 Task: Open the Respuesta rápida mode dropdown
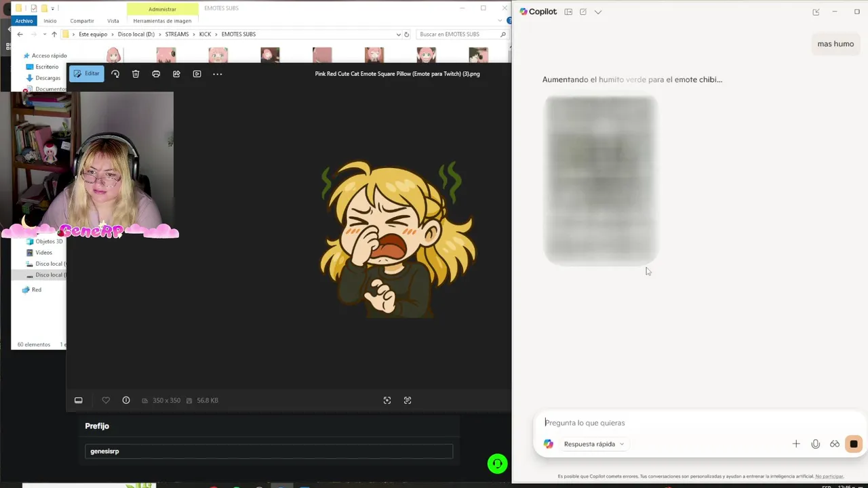tap(594, 444)
